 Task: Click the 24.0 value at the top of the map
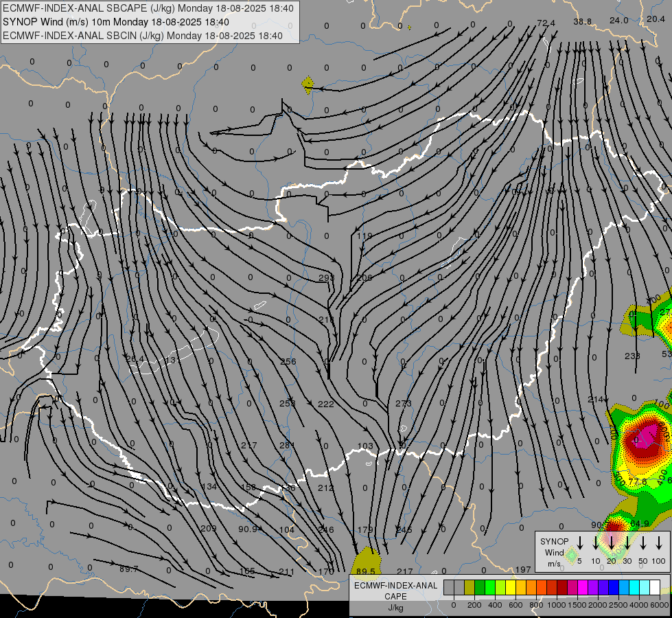[x=619, y=20]
